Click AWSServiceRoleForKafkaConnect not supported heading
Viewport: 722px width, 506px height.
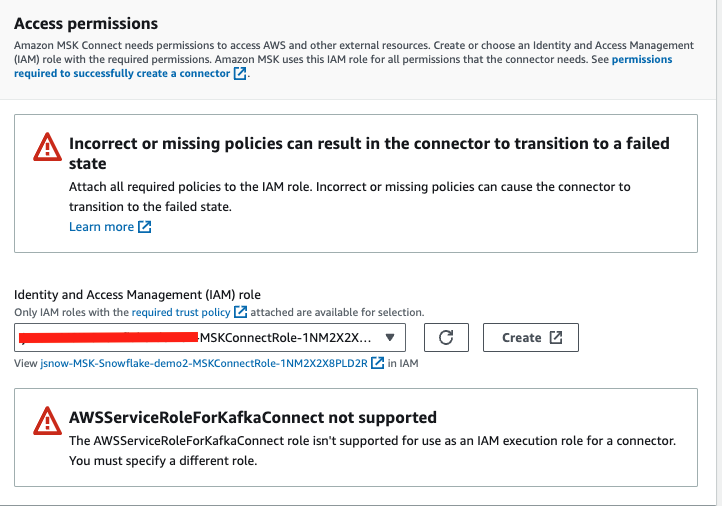click(253, 417)
